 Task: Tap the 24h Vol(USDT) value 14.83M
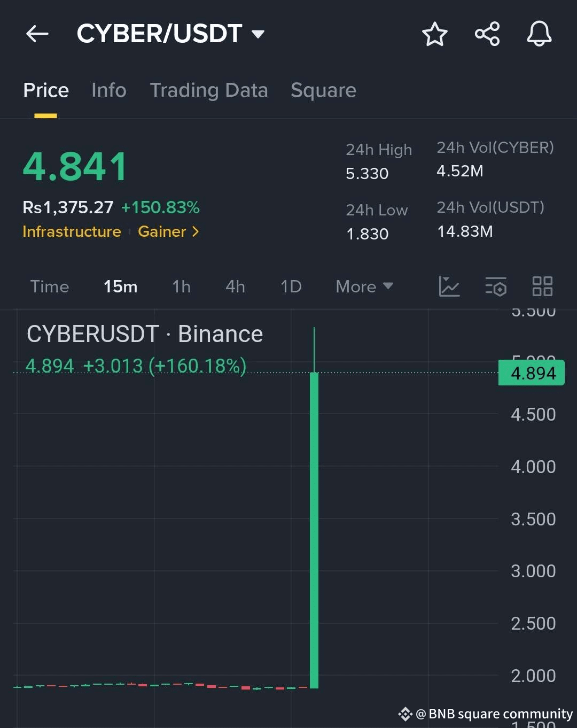(465, 231)
